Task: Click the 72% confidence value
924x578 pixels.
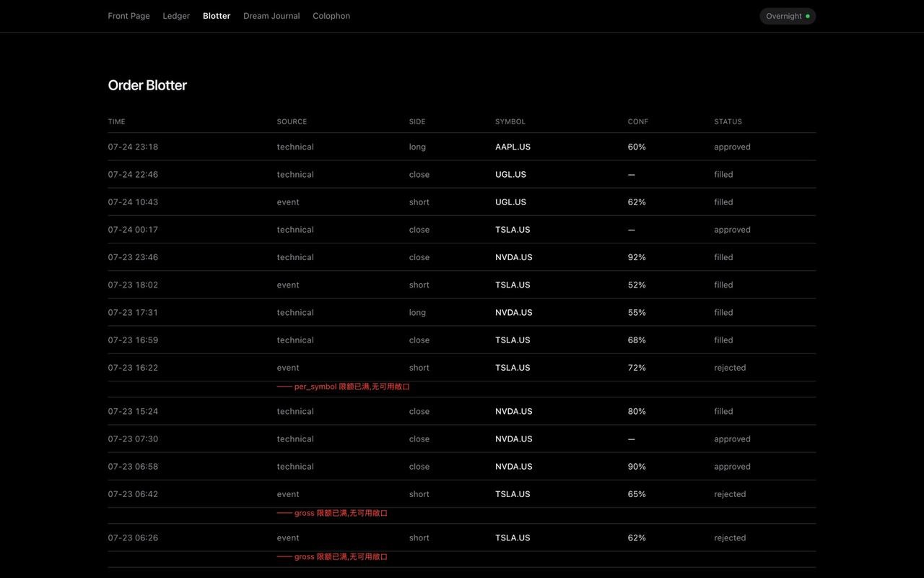Action: [637, 368]
